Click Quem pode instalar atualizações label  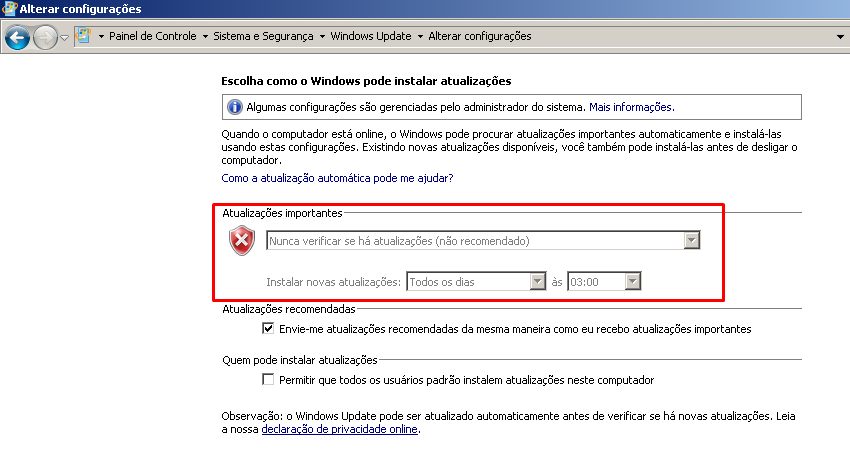[x=300, y=360]
